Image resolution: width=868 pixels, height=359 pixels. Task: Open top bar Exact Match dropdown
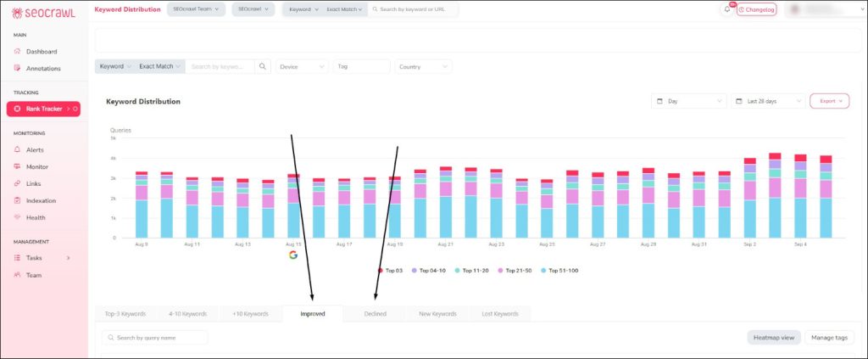point(344,9)
